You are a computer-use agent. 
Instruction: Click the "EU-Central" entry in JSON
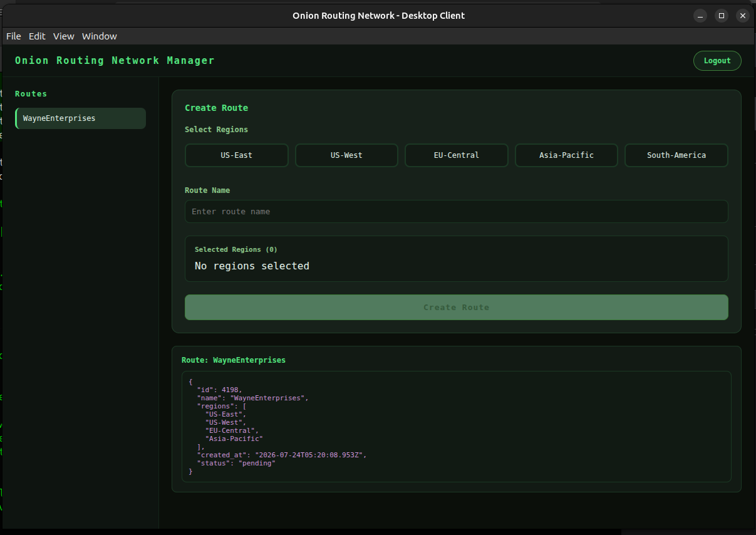pos(232,430)
